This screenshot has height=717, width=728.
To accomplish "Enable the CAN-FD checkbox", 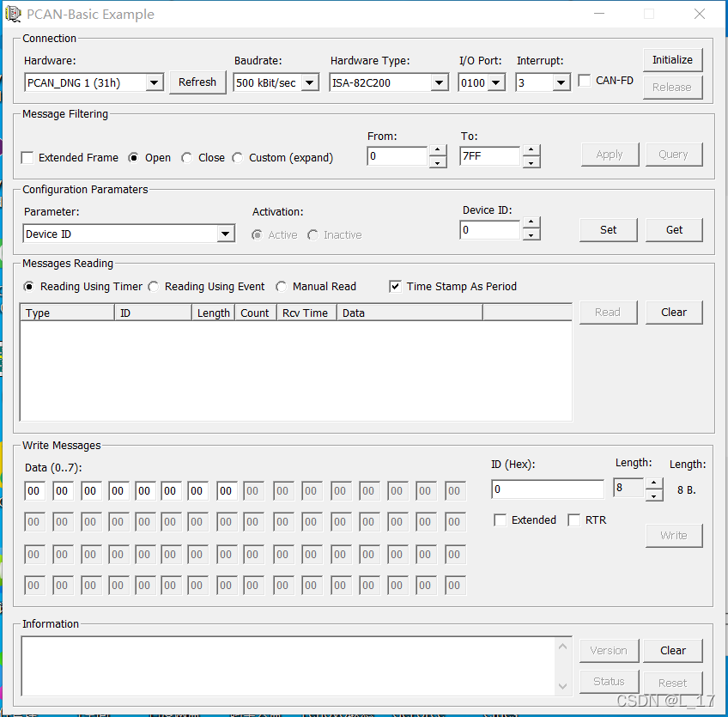I will (x=584, y=81).
